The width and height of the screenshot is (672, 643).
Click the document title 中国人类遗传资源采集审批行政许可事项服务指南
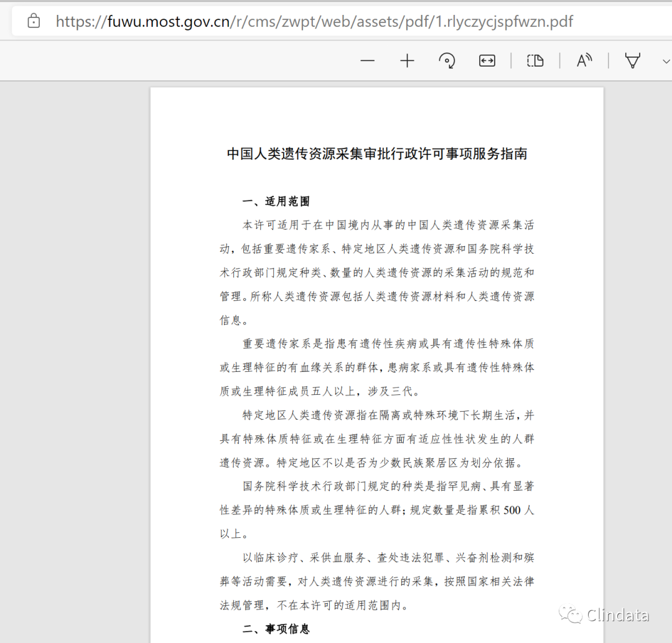(377, 154)
